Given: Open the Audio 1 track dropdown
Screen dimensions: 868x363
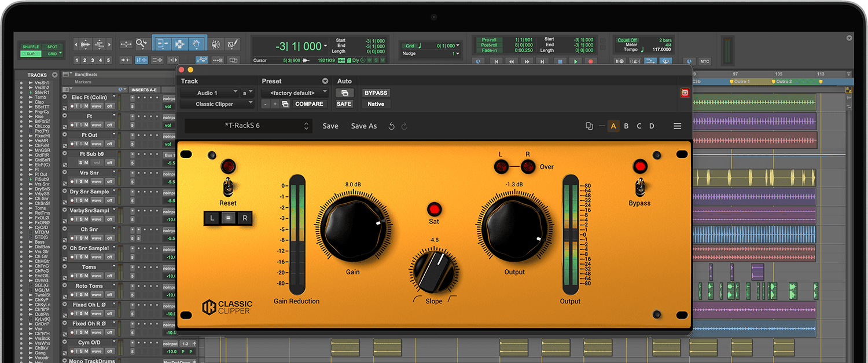Looking at the screenshot, I should coord(209,93).
